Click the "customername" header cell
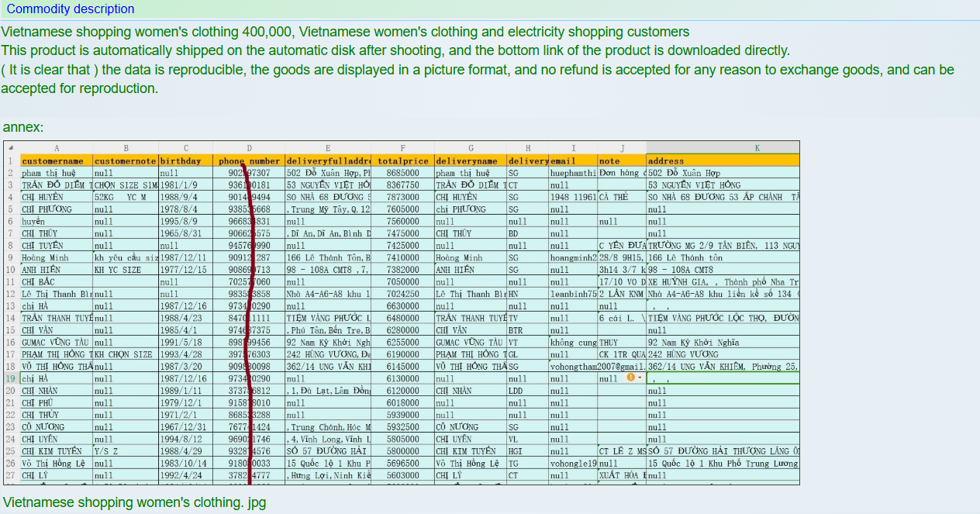Screen dimensions: 980x514 [53, 160]
